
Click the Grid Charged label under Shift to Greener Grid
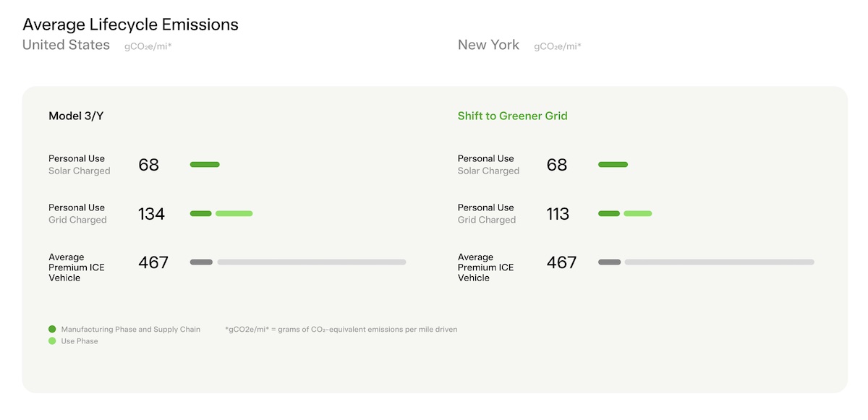point(487,220)
